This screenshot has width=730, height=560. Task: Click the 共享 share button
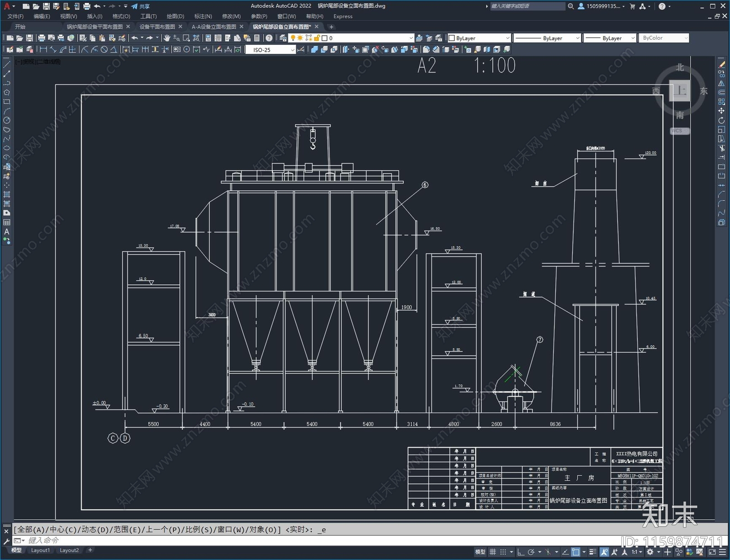[141, 6]
